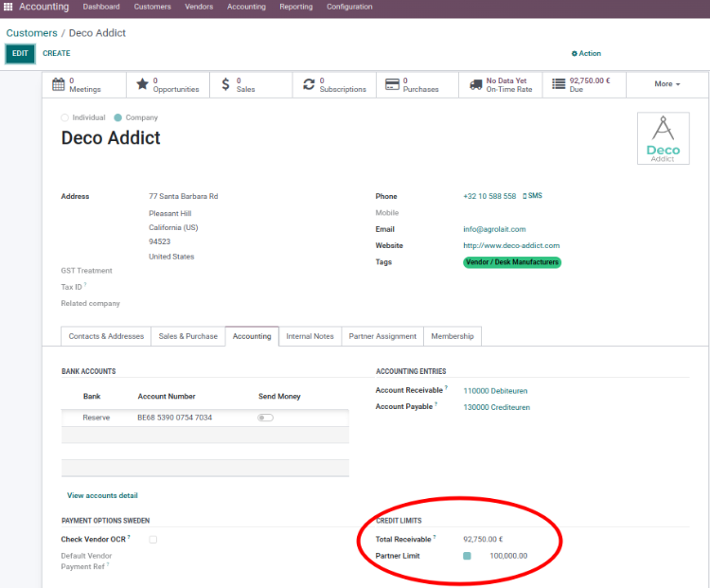The width and height of the screenshot is (710, 588).
Task: Expand the More dropdown
Action: pyautogui.click(x=667, y=84)
